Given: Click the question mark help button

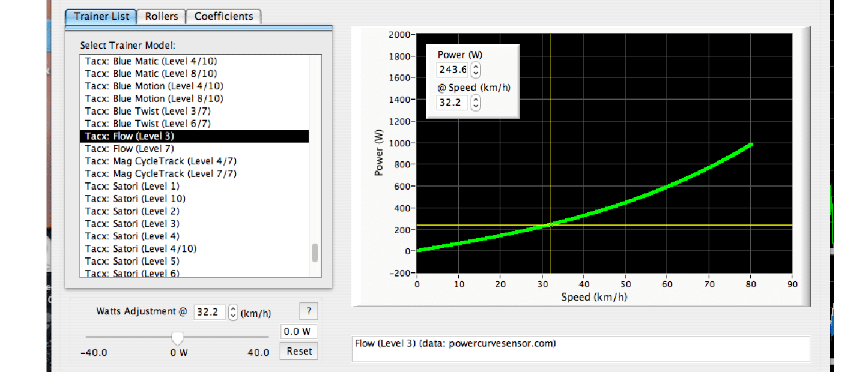Looking at the screenshot, I should point(308,311).
